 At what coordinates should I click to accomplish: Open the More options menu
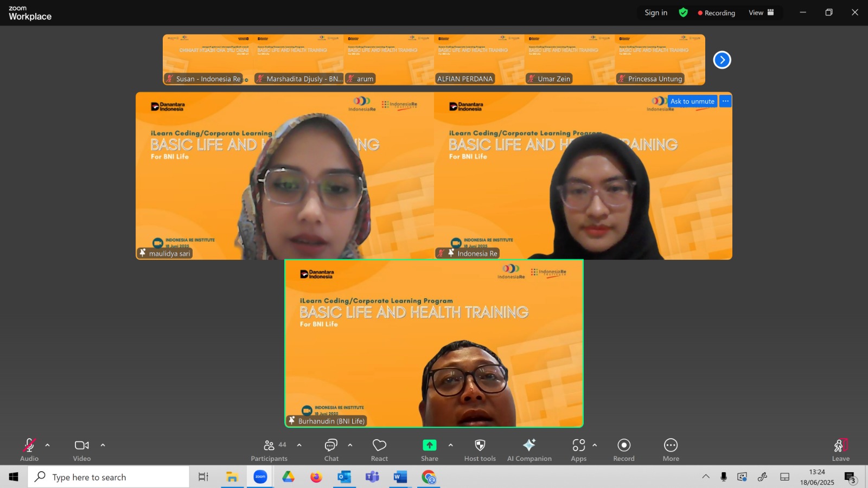[x=671, y=450]
